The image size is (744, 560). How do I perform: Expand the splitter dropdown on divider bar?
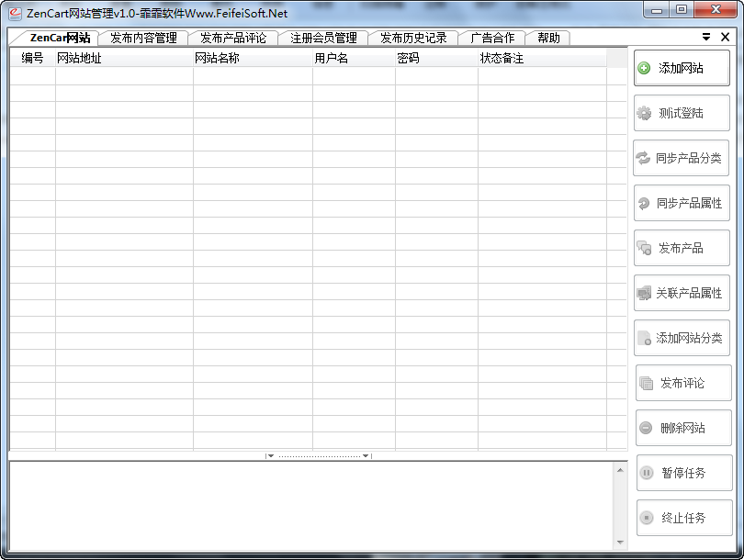tap(366, 454)
